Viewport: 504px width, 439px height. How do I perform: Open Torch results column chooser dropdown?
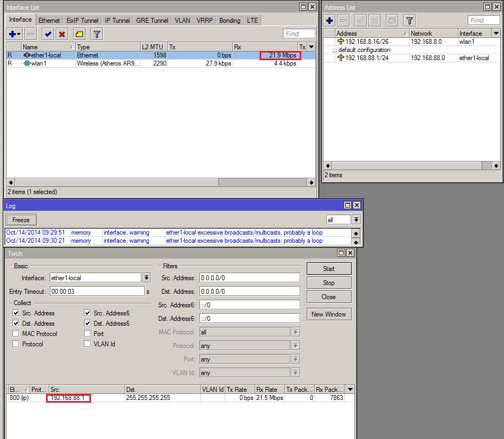350,389
